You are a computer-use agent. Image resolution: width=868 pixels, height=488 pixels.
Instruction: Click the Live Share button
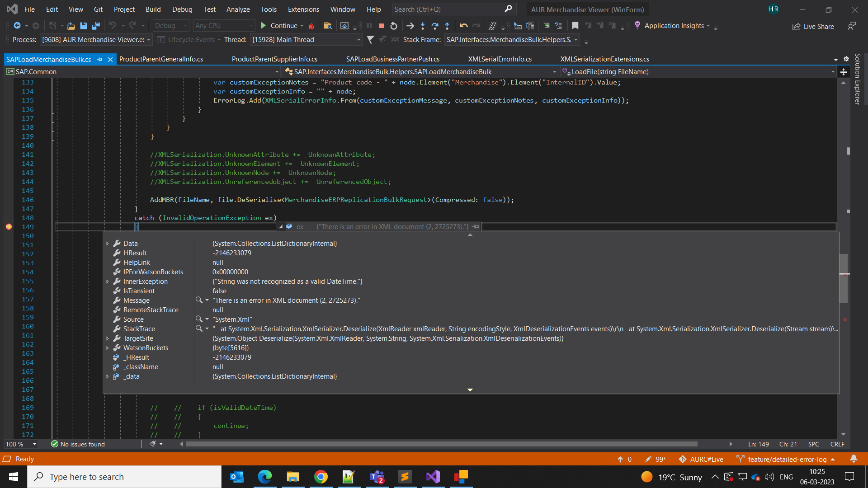[813, 26]
